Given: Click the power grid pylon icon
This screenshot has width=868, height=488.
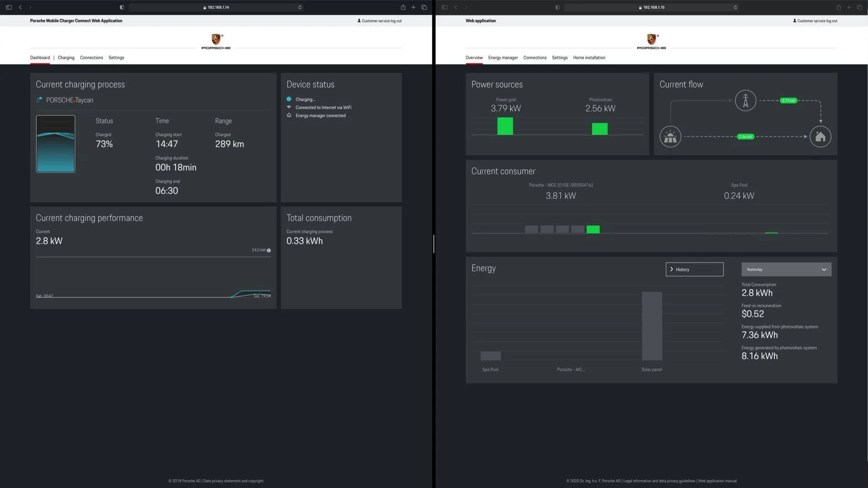Looking at the screenshot, I should tap(745, 100).
